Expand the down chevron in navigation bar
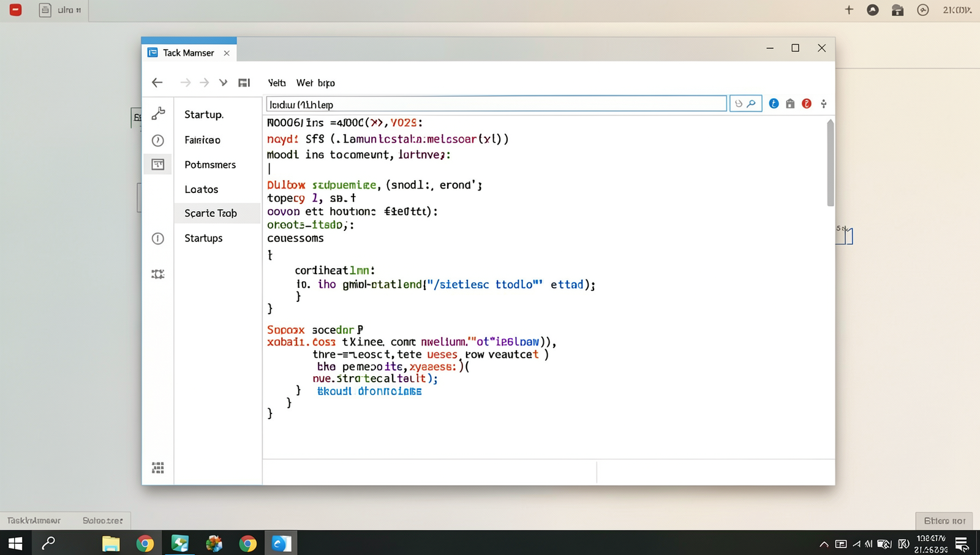 [224, 83]
